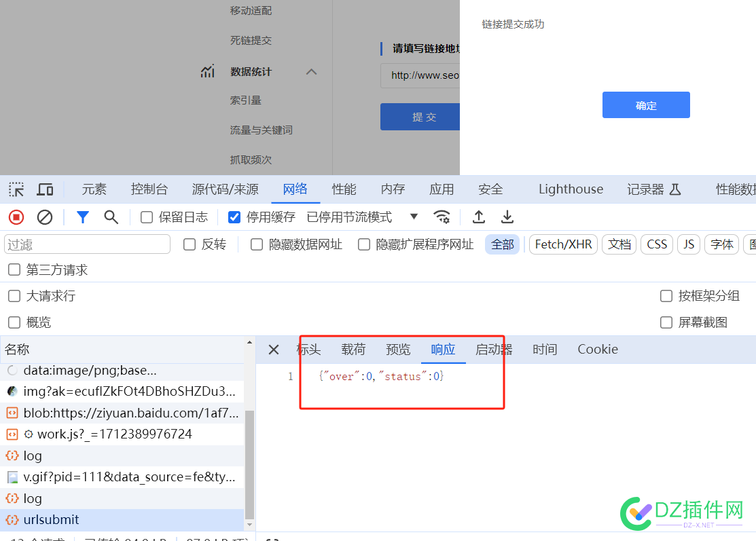Click the link address input field

click(420, 75)
